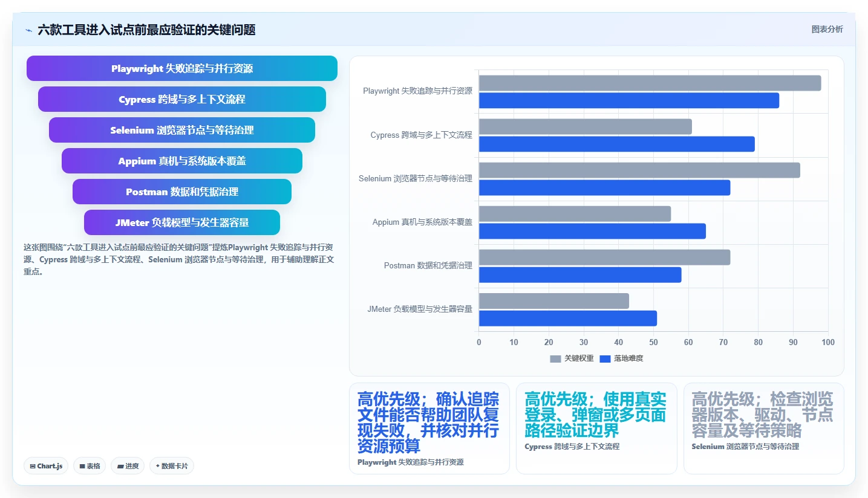Select the Postman 数据和凭据治理 funnel bar
Image resolution: width=868 pixels, height=498 pixels.
click(182, 192)
